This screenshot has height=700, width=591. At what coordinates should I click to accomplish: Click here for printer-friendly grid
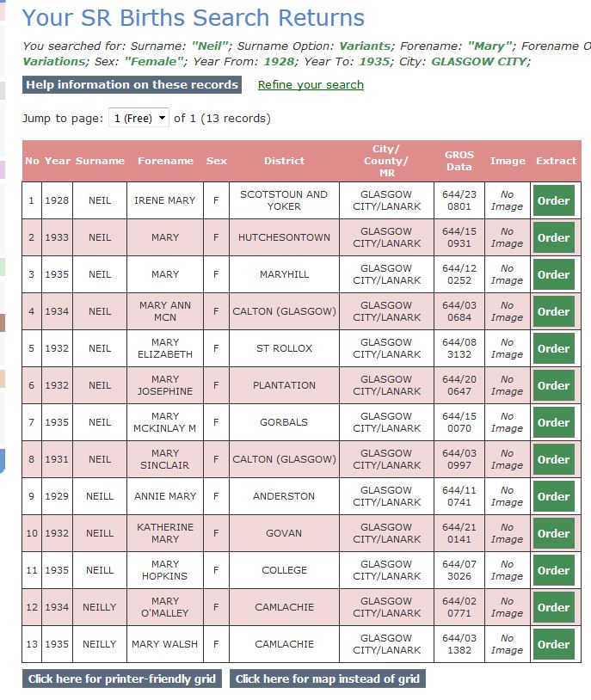coord(122,679)
